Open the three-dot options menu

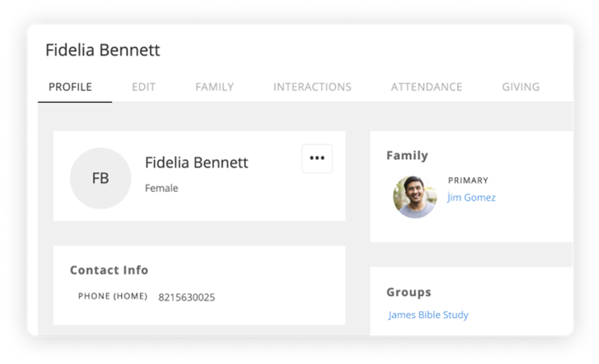pos(317,158)
